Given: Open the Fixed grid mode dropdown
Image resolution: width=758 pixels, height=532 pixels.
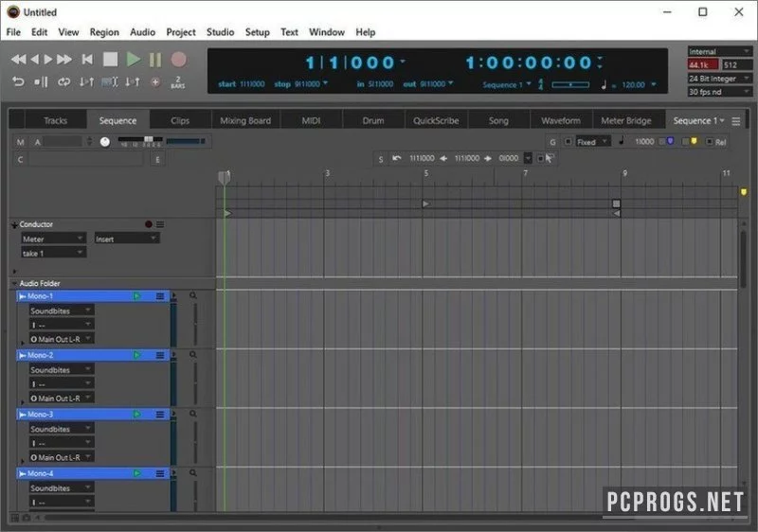Looking at the screenshot, I should click(x=592, y=142).
